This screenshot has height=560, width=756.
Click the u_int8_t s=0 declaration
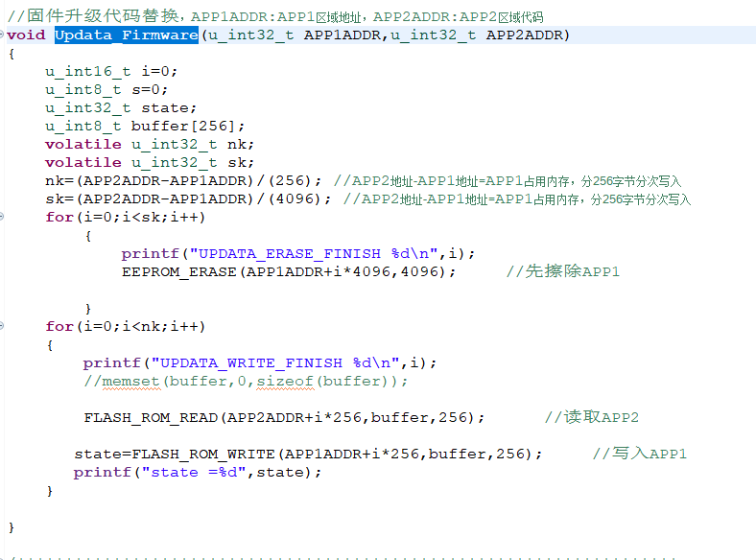[x=106, y=90]
